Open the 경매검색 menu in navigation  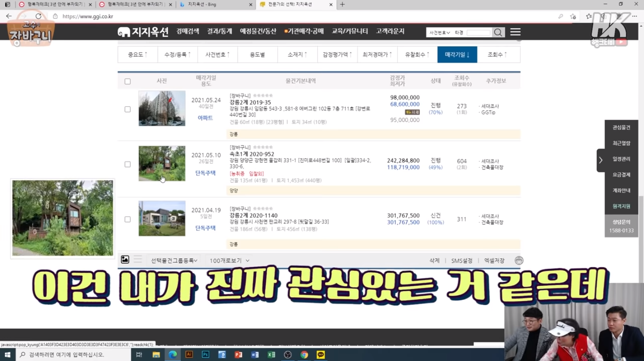coord(188,31)
